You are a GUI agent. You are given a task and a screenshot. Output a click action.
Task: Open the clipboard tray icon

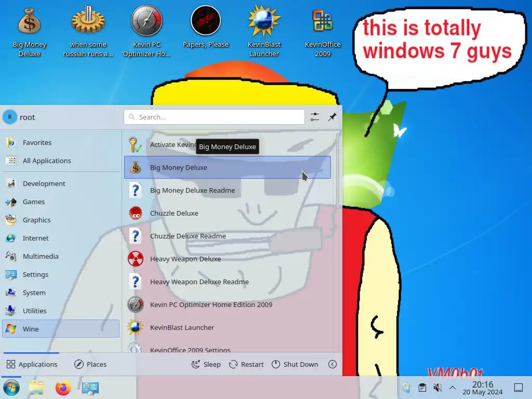[x=422, y=388]
